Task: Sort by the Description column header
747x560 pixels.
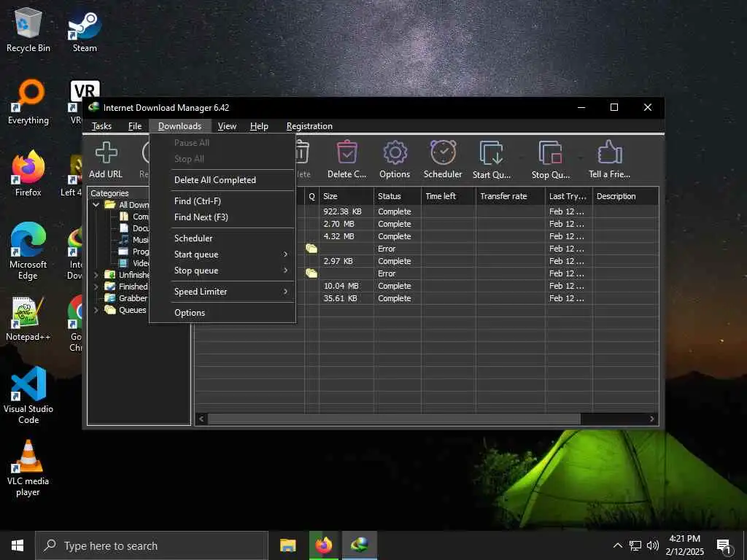Action: click(625, 196)
